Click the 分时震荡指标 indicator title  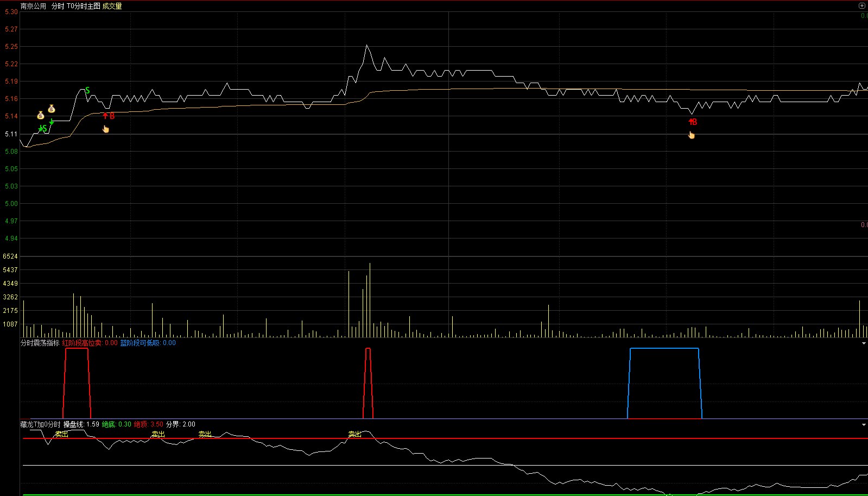point(40,343)
